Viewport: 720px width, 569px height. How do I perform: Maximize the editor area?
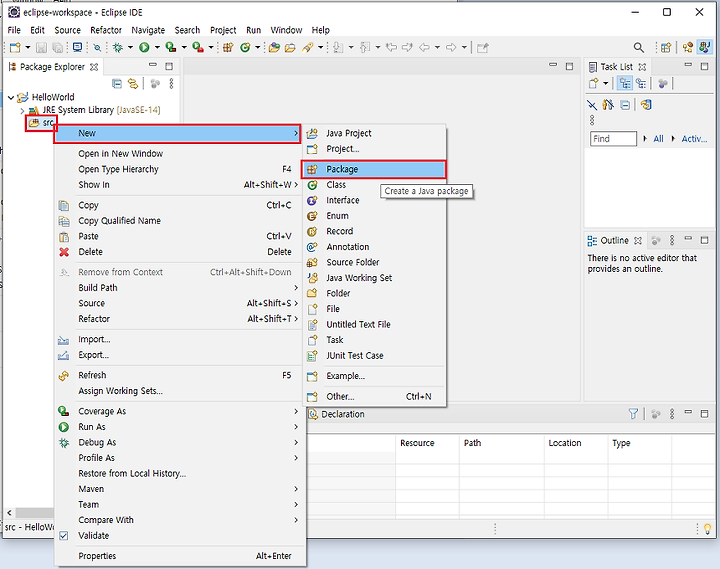tap(569, 66)
